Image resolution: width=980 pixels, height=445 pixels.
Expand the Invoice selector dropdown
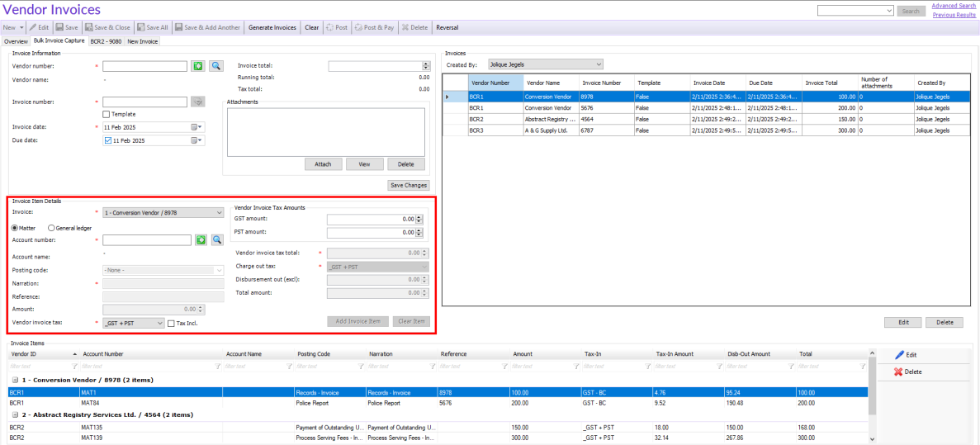tap(163, 212)
